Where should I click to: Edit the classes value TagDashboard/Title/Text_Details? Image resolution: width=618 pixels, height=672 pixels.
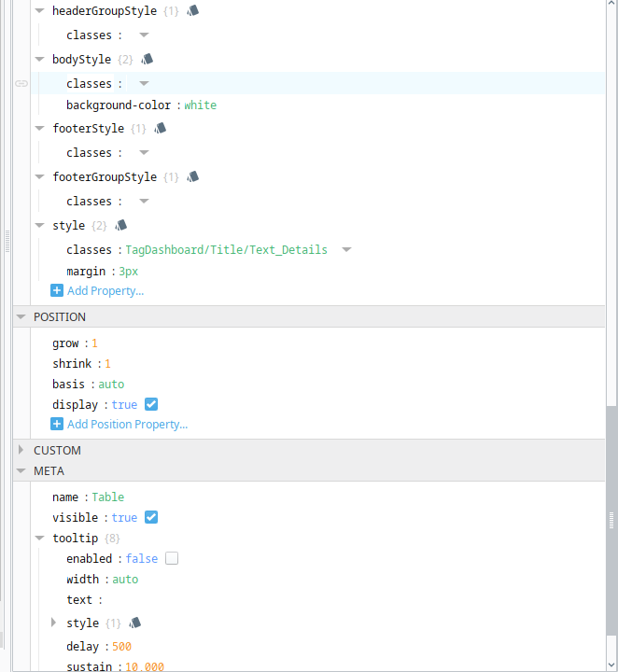point(226,250)
